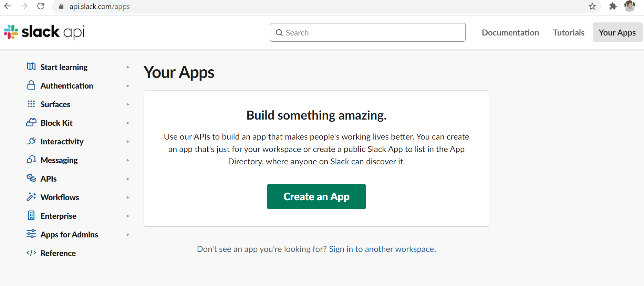The width and height of the screenshot is (644, 286).
Task: Click the Block Kit brick icon
Action: (31, 122)
